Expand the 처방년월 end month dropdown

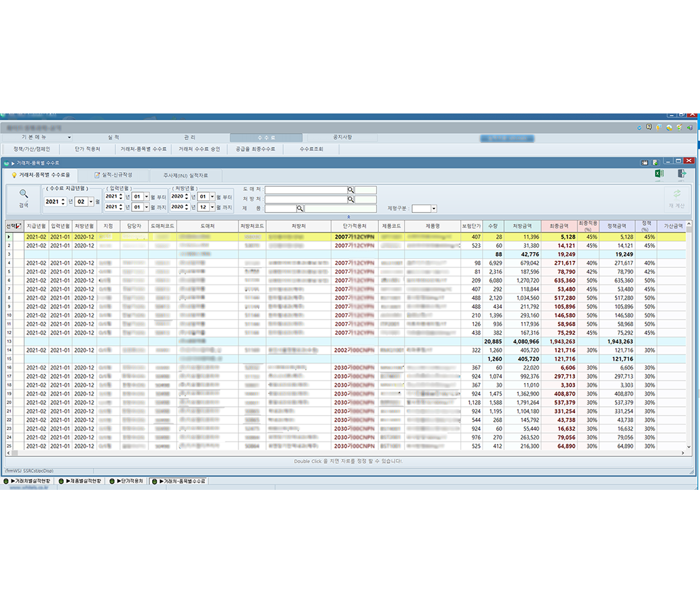pos(212,207)
